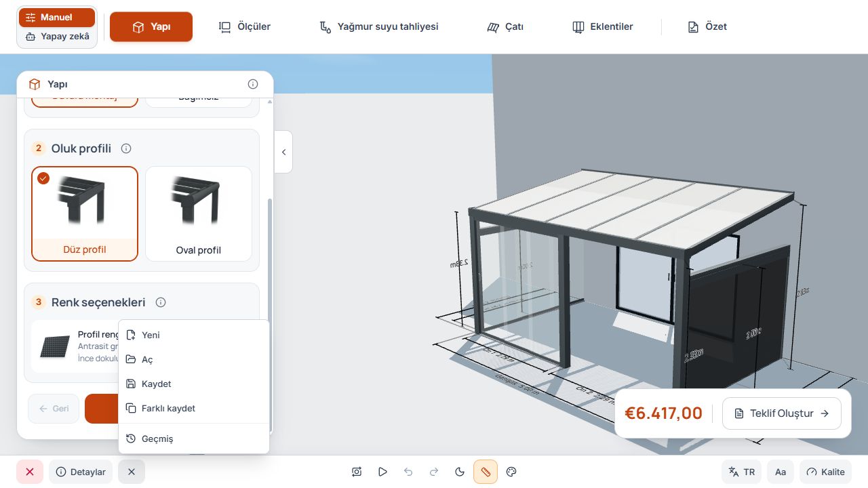Toggle the dimensions ruler icon
This screenshot has height=488, width=868.
(x=486, y=472)
